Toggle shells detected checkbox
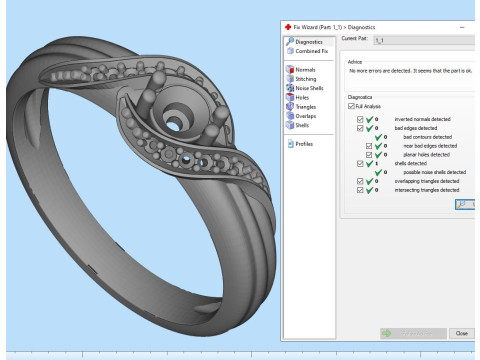This screenshot has height=360, width=480. [360, 164]
